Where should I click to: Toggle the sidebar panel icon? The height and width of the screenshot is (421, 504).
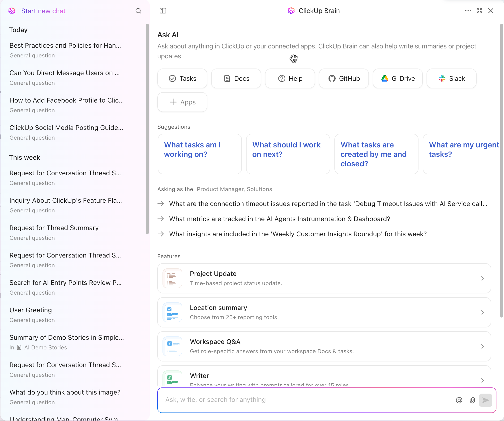[x=163, y=11]
